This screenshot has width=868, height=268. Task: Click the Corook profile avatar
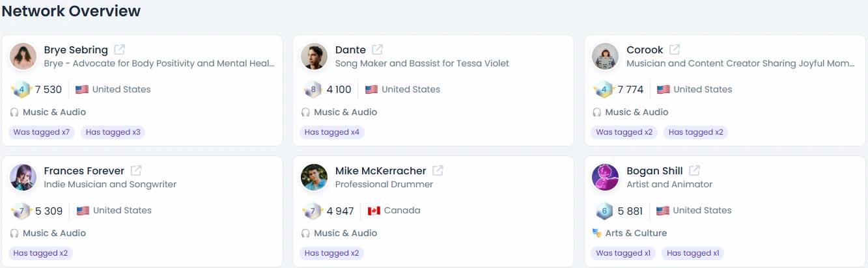606,57
